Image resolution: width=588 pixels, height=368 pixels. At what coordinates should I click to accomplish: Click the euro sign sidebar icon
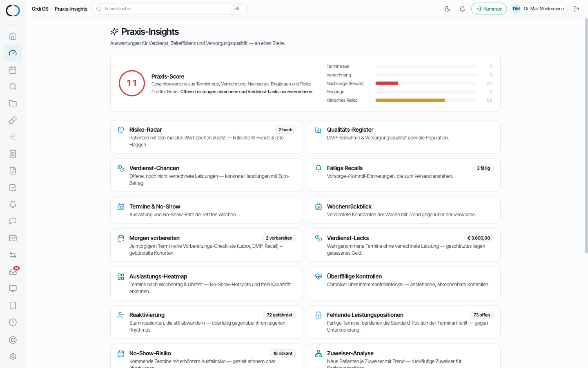tap(13, 137)
